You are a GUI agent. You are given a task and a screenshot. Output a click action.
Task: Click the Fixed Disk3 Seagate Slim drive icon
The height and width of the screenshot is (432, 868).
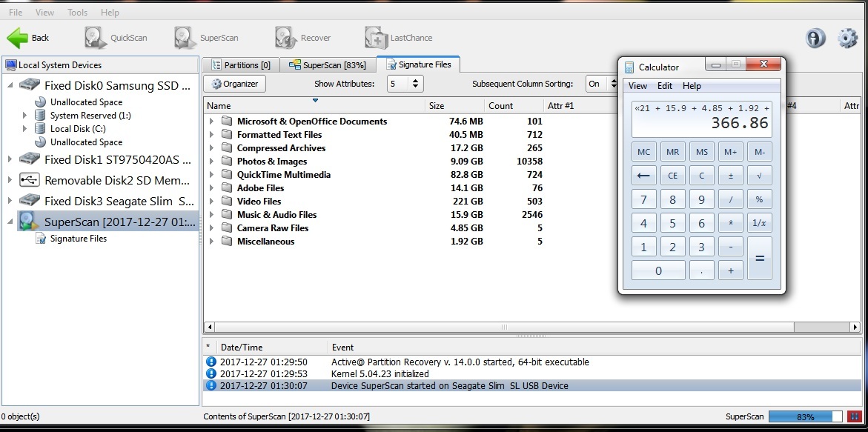tap(30, 199)
